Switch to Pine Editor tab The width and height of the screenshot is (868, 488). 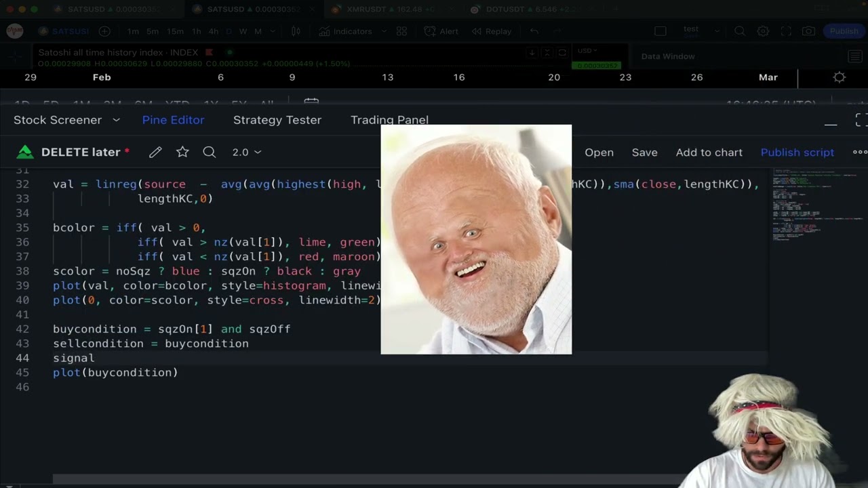tap(173, 120)
